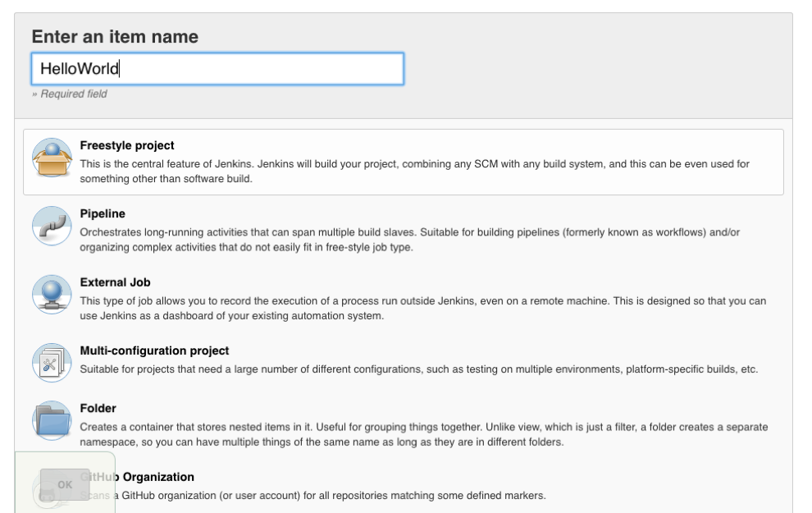Click the blue Folder icon
Screen dimensions: 812x513
[52, 420]
